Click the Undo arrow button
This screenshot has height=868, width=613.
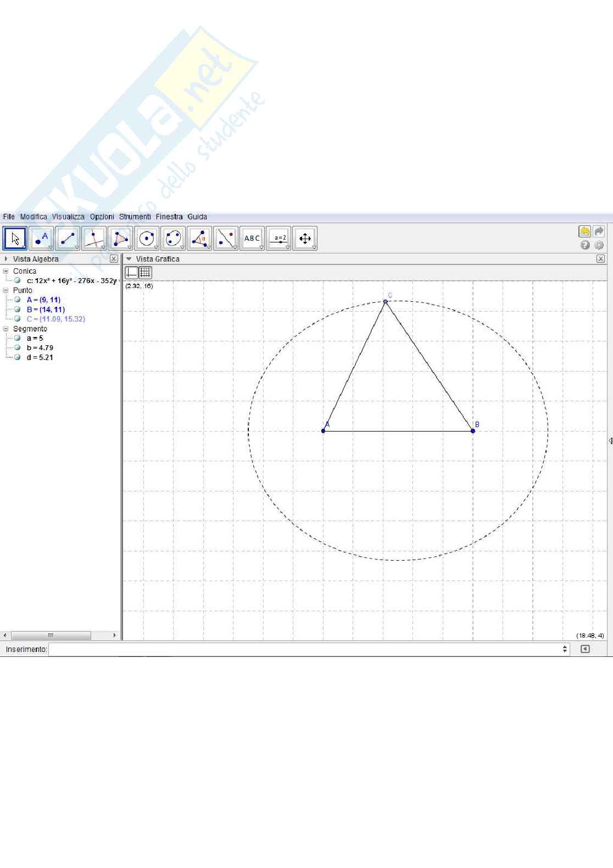[584, 231]
